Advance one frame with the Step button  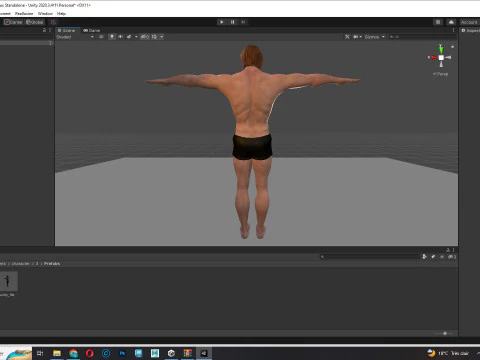[243, 22]
